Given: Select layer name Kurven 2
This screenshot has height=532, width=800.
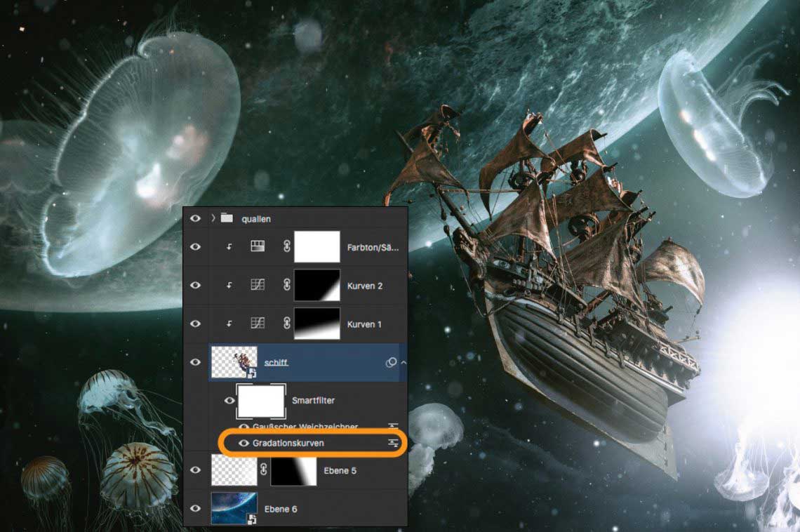Looking at the screenshot, I should point(364,286).
